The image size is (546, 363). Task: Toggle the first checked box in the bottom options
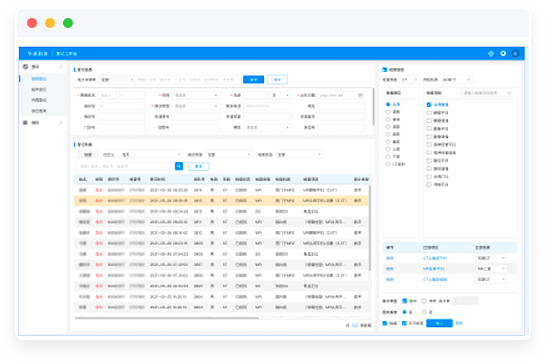click(x=404, y=301)
